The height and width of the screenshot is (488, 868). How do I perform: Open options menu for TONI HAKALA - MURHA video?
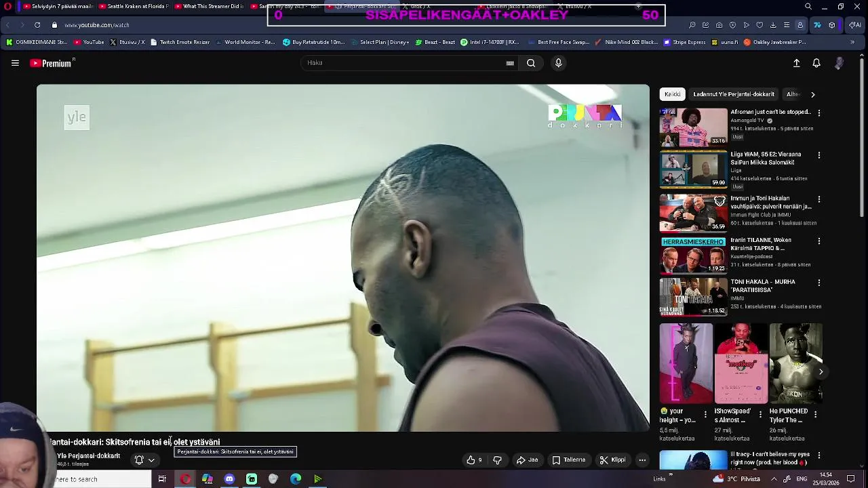pyautogui.click(x=818, y=283)
